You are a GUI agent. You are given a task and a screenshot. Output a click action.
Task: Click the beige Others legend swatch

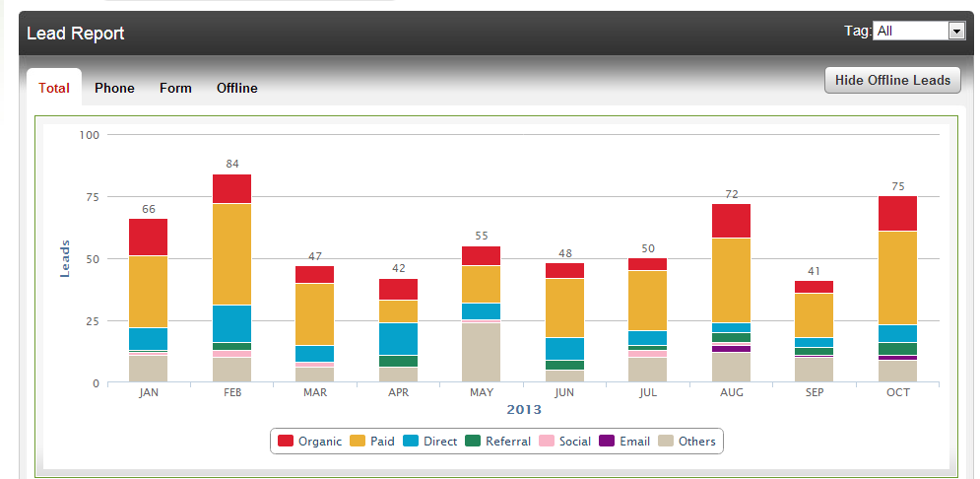point(665,441)
